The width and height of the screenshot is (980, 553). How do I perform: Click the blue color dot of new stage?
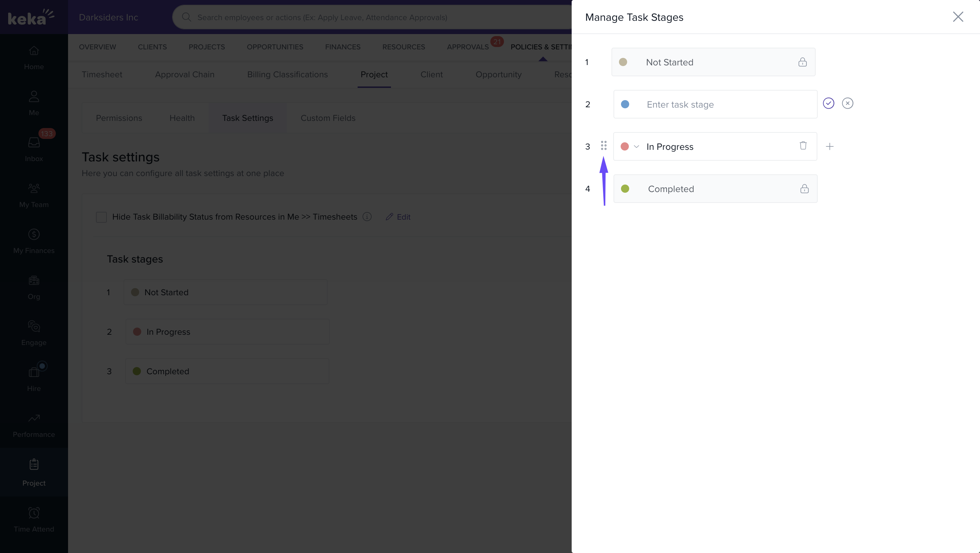click(x=625, y=104)
